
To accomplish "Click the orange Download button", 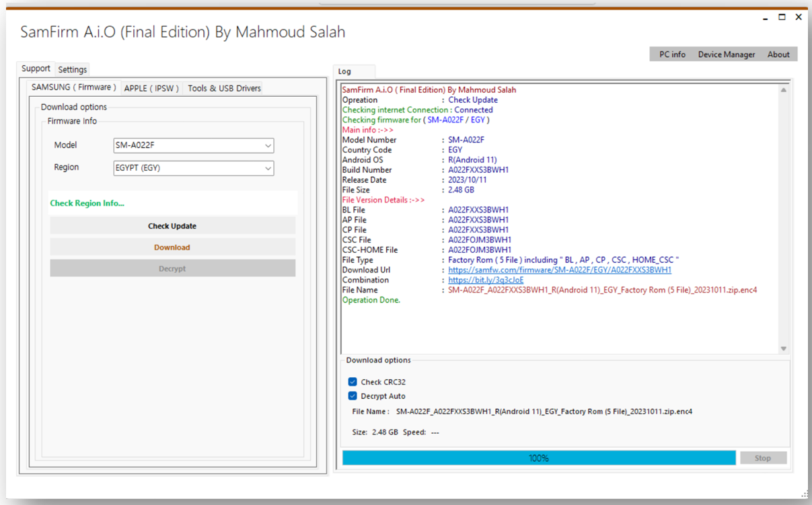I will point(172,247).
